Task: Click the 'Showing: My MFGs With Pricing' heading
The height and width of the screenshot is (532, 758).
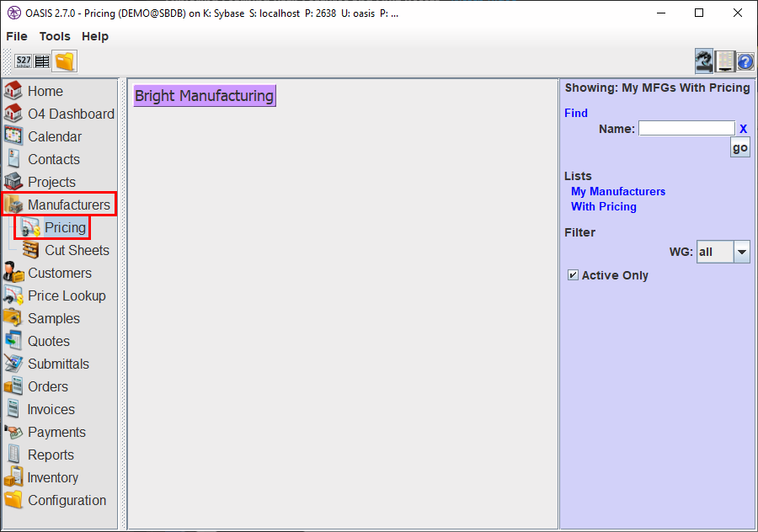Action: (657, 88)
